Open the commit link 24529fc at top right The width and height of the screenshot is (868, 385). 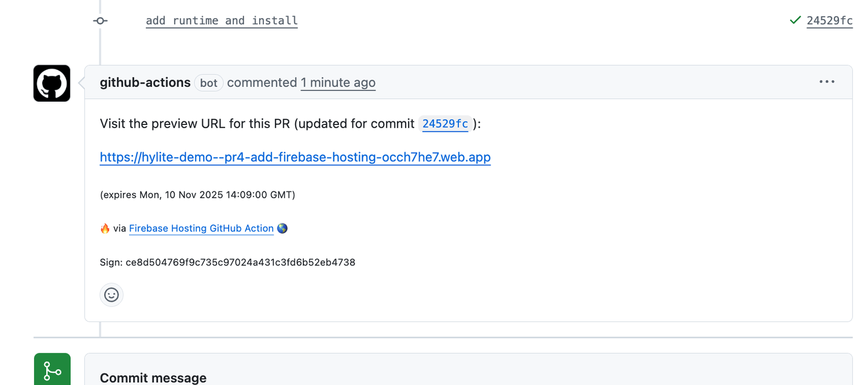pos(829,20)
